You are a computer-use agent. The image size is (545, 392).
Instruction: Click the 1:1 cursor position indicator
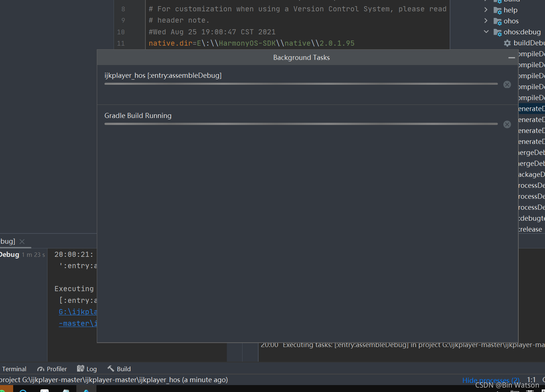click(531, 380)
